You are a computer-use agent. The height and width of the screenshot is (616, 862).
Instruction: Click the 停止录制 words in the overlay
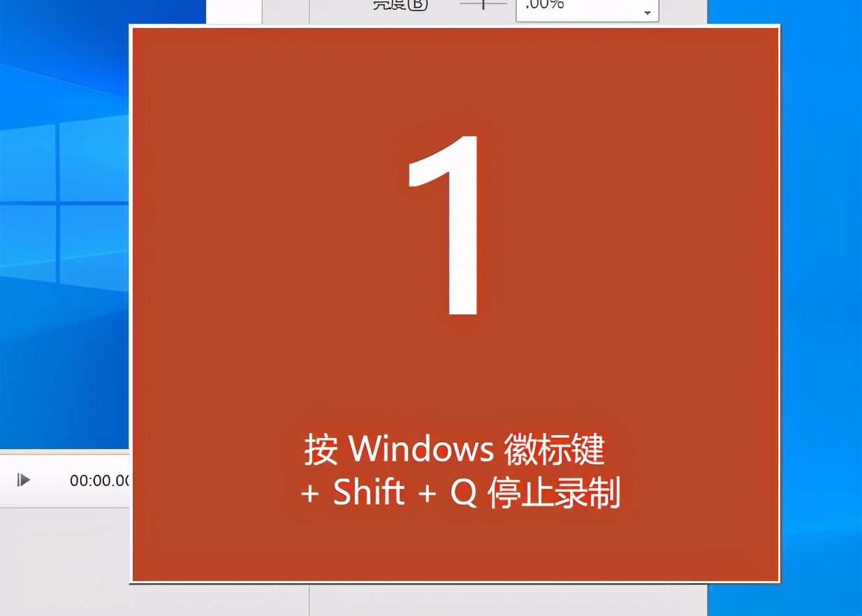(x=554, y=494)
